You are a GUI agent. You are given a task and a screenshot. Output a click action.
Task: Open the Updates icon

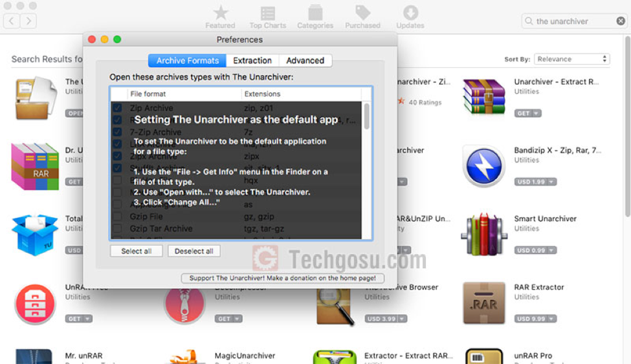410,13
